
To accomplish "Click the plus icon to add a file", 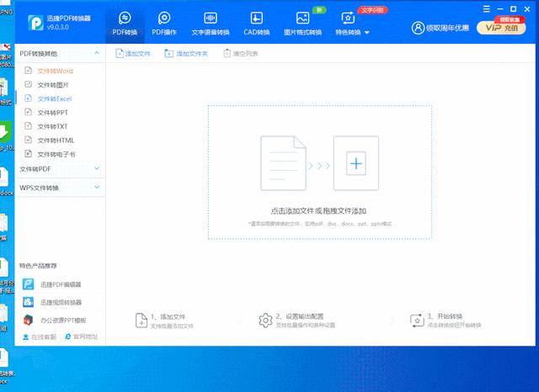I will tap(356, 163).
